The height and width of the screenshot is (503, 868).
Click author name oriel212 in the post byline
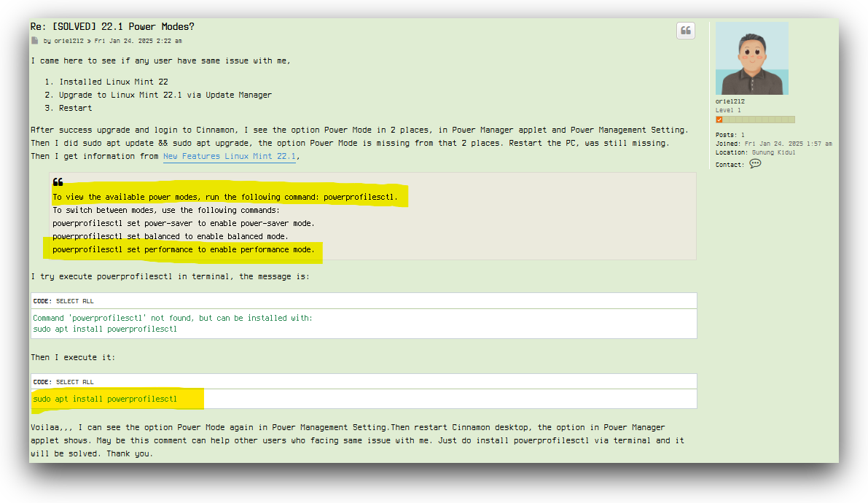69,41
